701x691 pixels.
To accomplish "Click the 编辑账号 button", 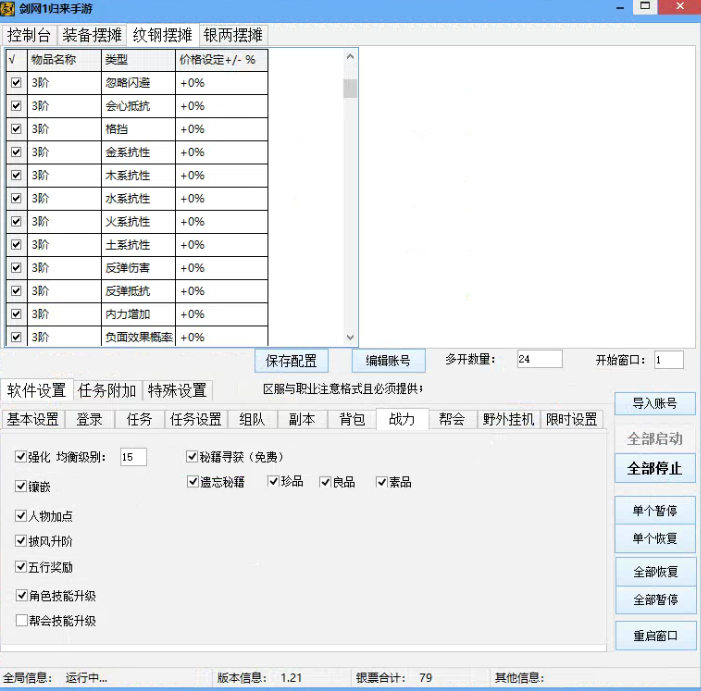I will tap(388, 361).
